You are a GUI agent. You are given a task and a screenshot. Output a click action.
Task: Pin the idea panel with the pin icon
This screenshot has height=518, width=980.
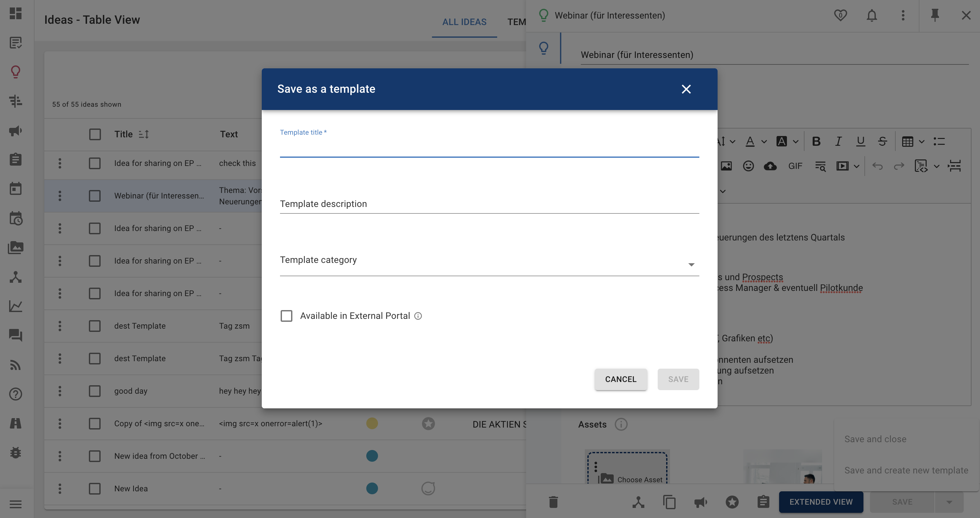[x=935, y=15]
